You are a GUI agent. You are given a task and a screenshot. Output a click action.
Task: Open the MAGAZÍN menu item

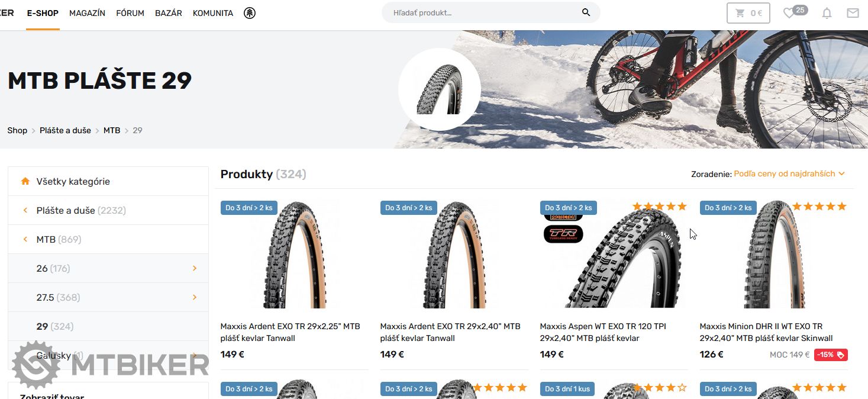coord(87,13)
